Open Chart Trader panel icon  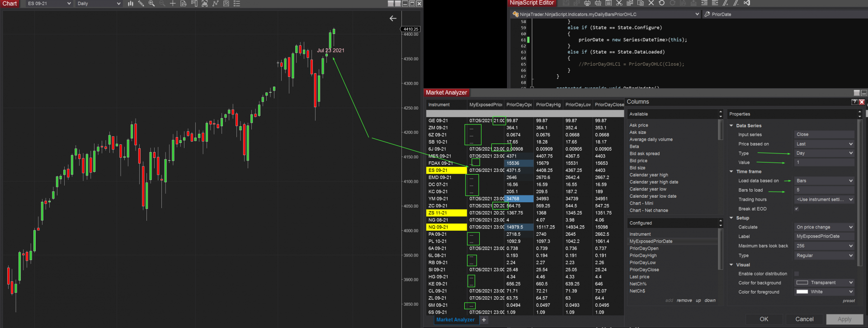pos(194,4)
